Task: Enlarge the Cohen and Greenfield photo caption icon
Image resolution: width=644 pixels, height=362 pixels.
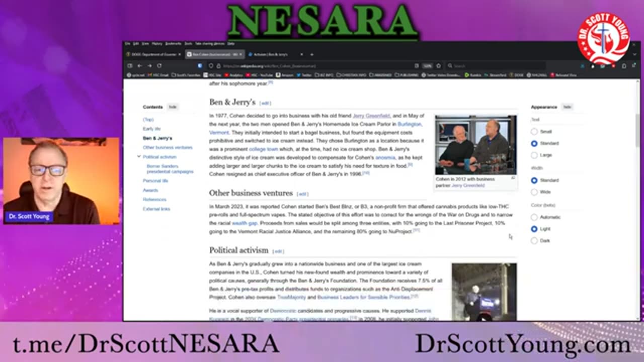Action: click(x=513, y=178)
